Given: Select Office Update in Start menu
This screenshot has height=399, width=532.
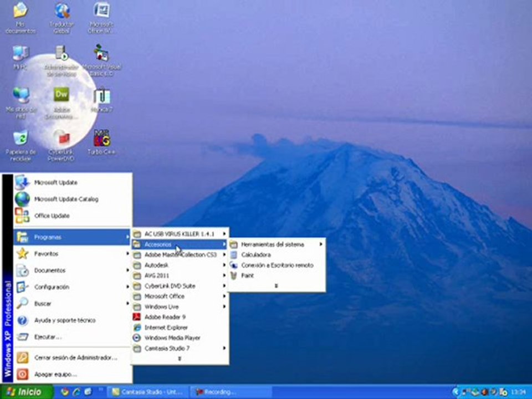Looking at the screenshot, I should [73, 216].
